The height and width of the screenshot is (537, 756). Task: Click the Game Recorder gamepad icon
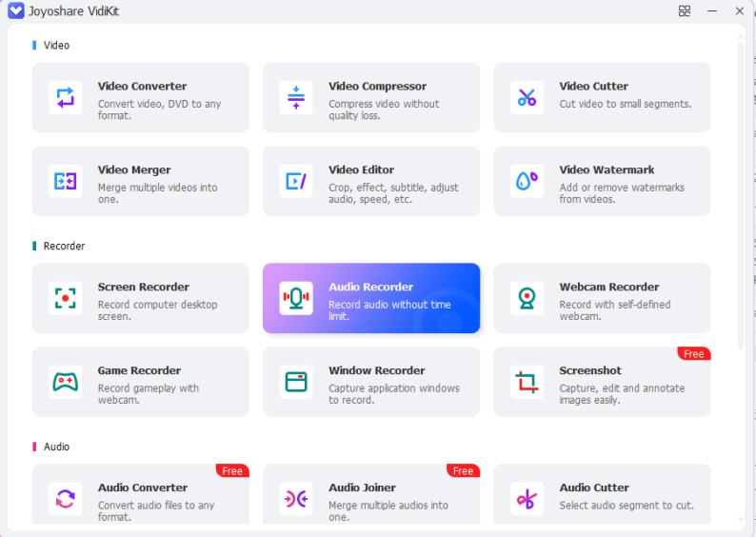(x=65, y=382)
